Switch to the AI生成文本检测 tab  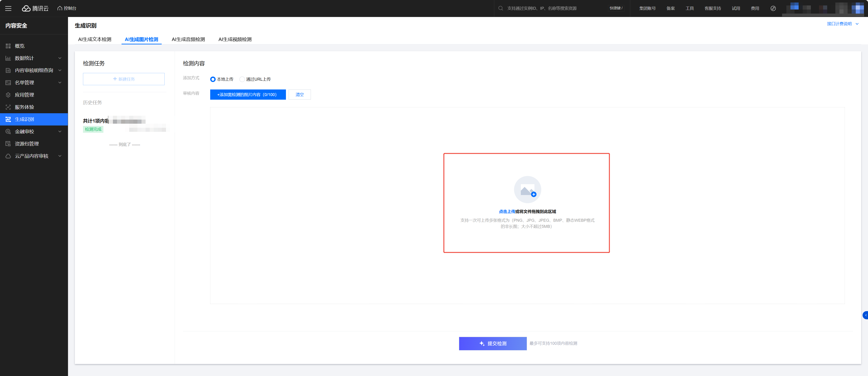(x=95, y=39)
